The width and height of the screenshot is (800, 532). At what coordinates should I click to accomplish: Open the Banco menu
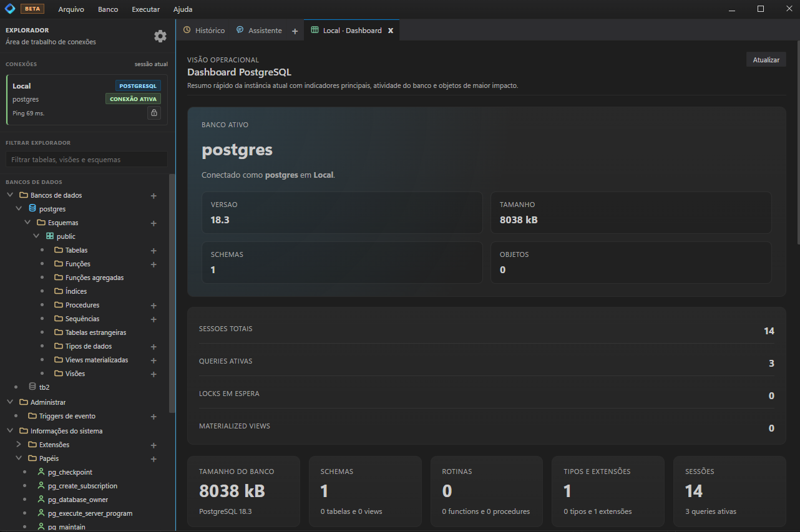[x=107, y=9]
